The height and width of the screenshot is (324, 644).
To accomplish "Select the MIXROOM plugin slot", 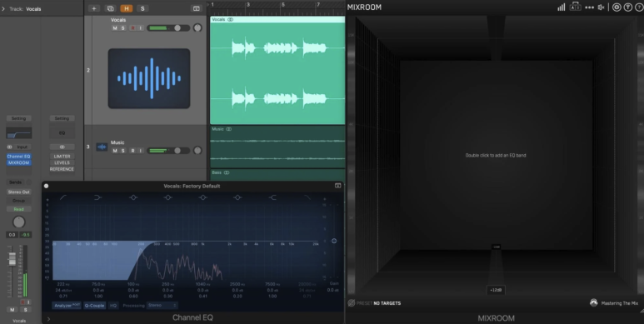I will [x=18, y=163].
